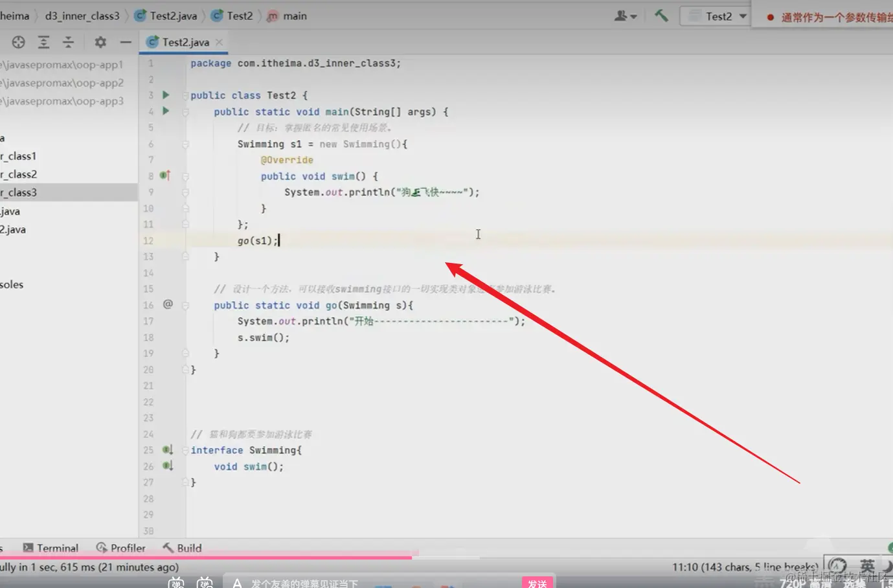Open the Build tool window
Image resolution: width=893 pixels, height=588 pixels.
tap(183, 548)
